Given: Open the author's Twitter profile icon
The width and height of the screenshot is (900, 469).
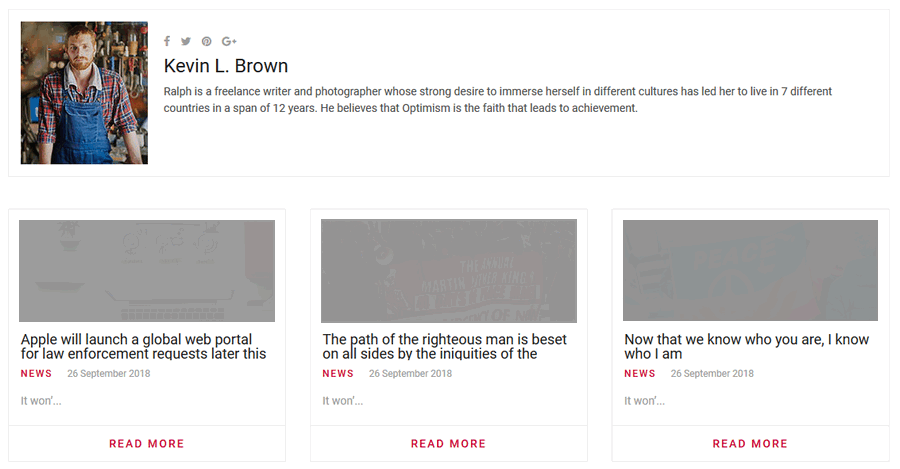Looking at the screenshot, I should coord(186,42).
